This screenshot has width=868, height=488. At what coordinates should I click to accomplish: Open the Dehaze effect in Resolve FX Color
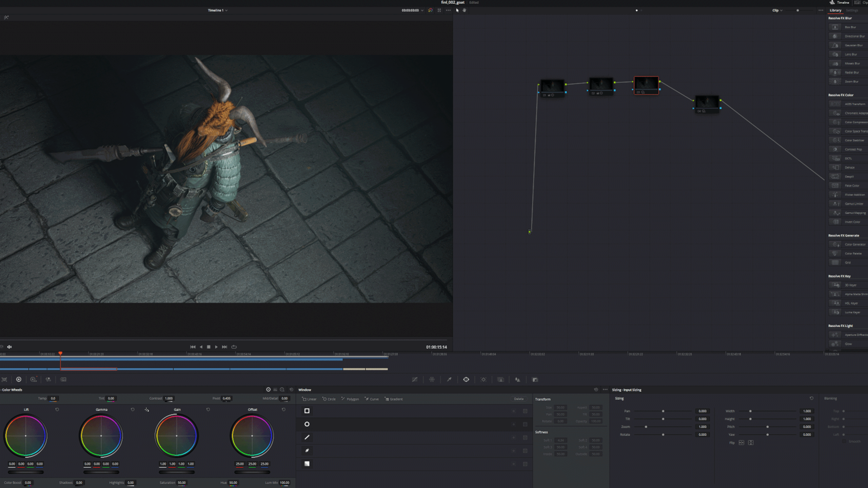point(849,167)
